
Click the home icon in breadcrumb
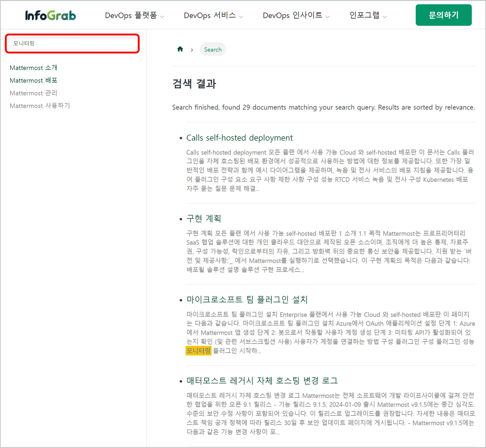[x=180, y=49]
